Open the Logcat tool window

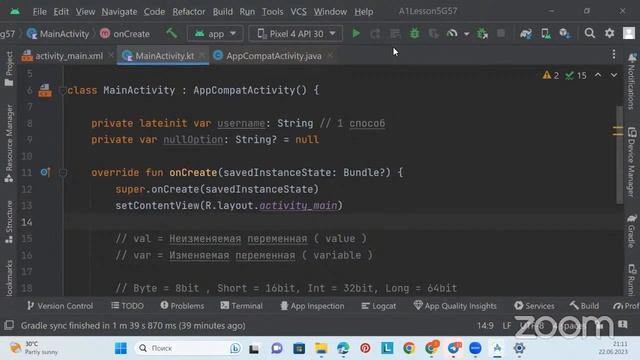click(378, 306)
